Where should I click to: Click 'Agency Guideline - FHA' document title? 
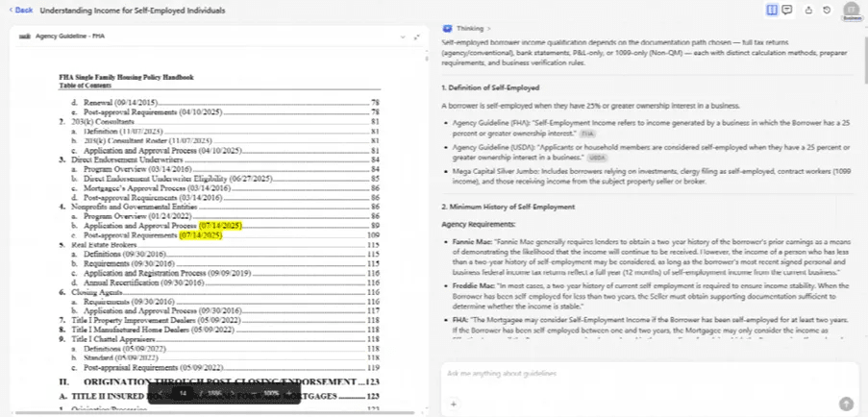pos(70,37)
